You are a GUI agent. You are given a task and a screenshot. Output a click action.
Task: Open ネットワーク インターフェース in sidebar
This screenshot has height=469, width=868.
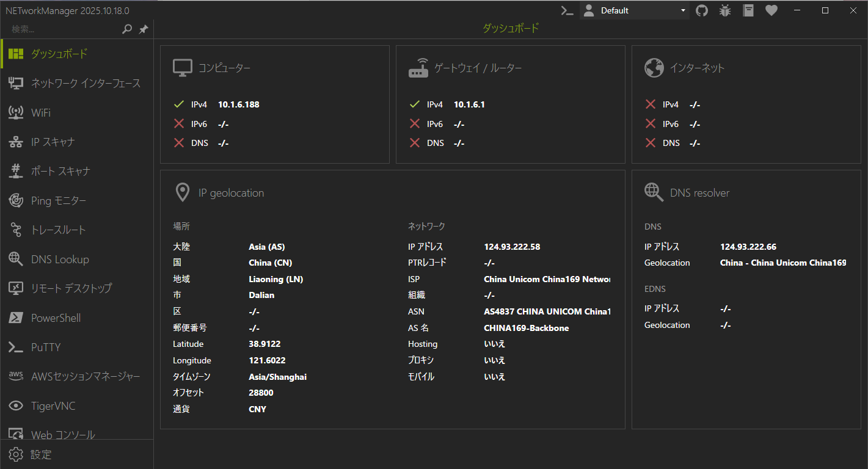pos(86,83)
